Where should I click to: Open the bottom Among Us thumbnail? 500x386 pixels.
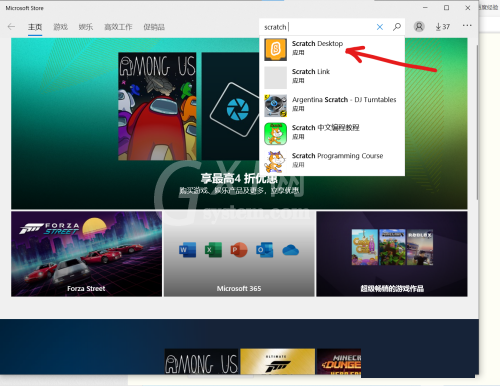[x=202, y=361]
